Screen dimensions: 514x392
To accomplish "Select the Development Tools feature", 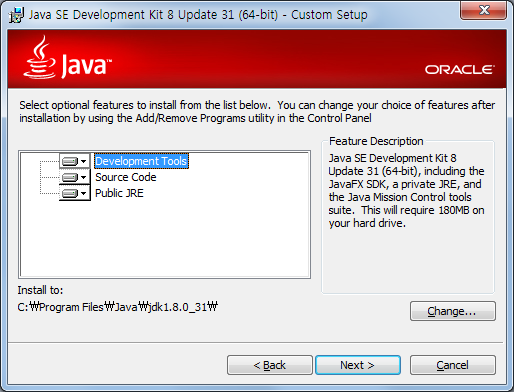I will (141, 161).
